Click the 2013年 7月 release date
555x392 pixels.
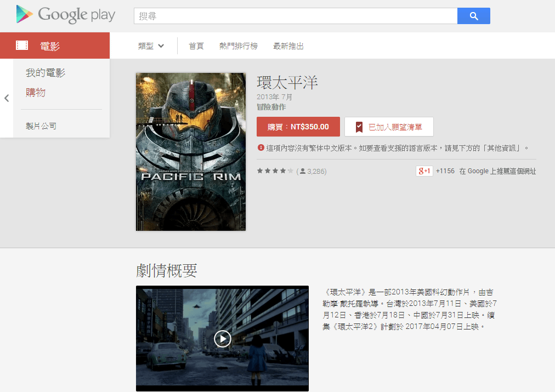274,97
